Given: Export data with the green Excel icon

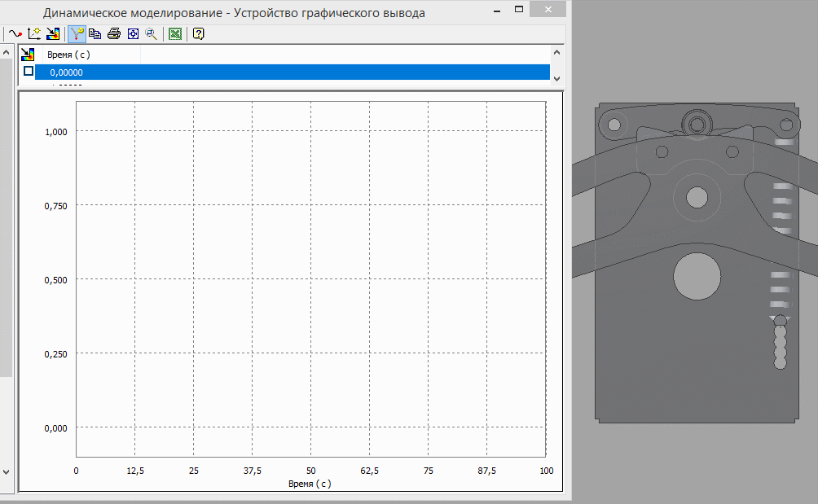Looking at the screenshot, I should coord(174,33).
